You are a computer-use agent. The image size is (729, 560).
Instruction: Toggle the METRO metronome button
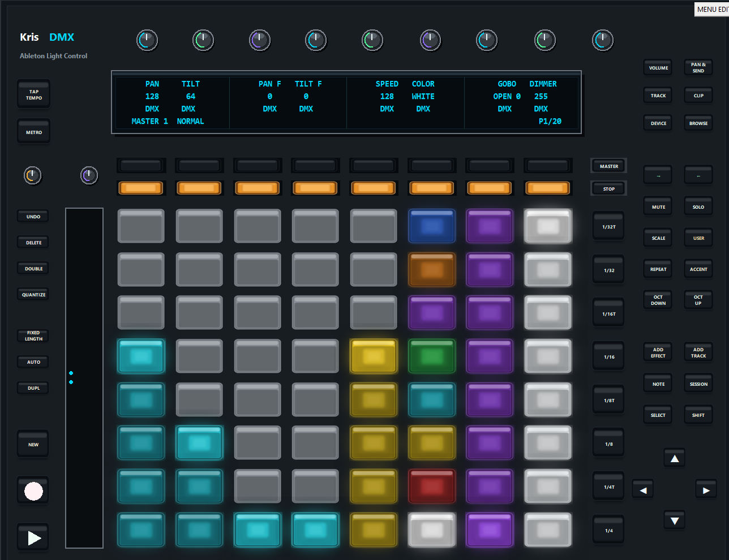point(33,132)
